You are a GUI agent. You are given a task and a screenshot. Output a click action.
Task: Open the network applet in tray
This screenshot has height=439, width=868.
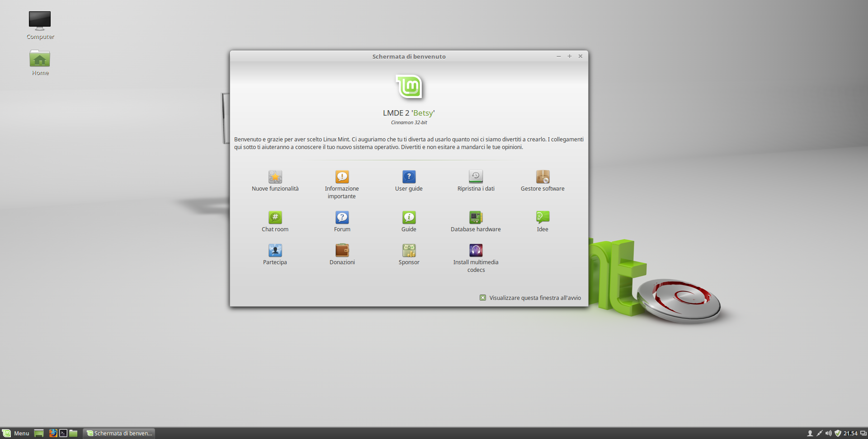tap(819, 433)
